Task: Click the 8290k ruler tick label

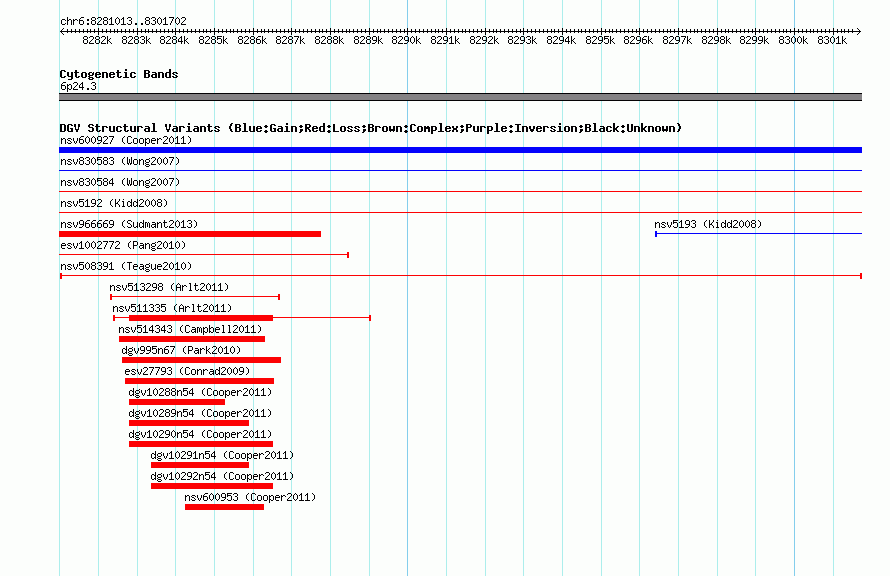Action: [406, 40]
